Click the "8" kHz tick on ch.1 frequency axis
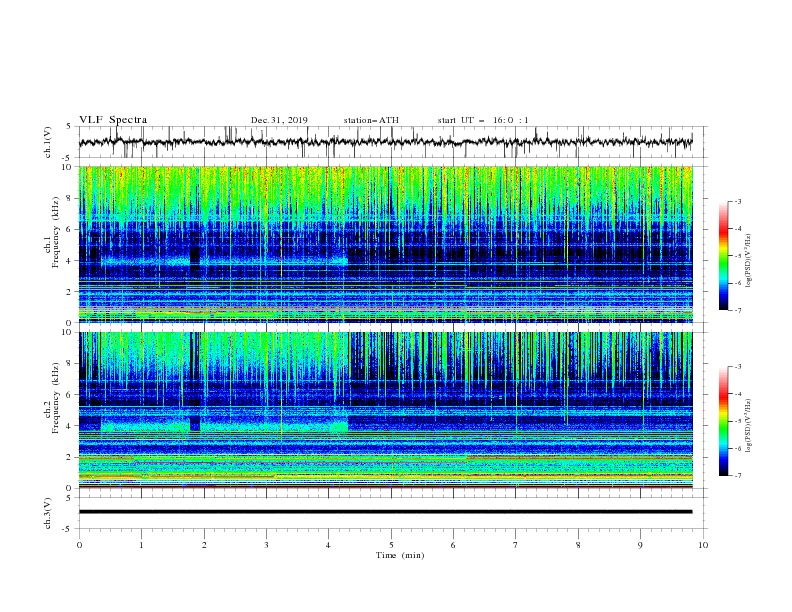The width and height of the screenshot is (792, 612). point(71,198)
